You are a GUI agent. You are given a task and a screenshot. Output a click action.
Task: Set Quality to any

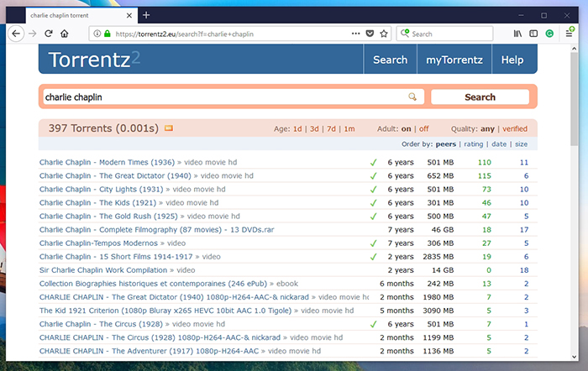coord(487,129)
